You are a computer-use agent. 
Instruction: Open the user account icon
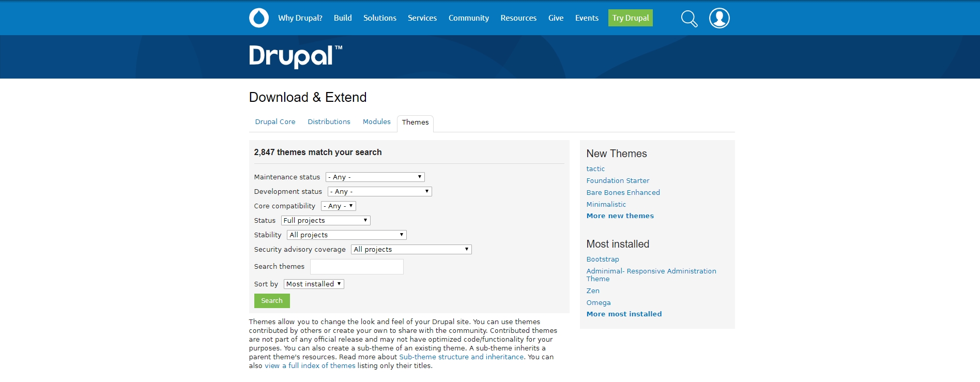[719, 18]
